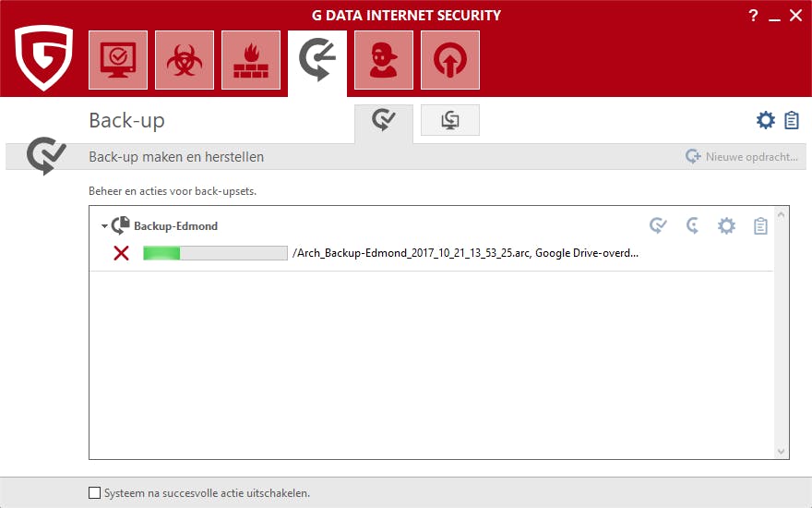Image resolution: width=812 pixels, height=508 pixels.
Task: Minimize the G DATA window
Action: tap(774, 18)
